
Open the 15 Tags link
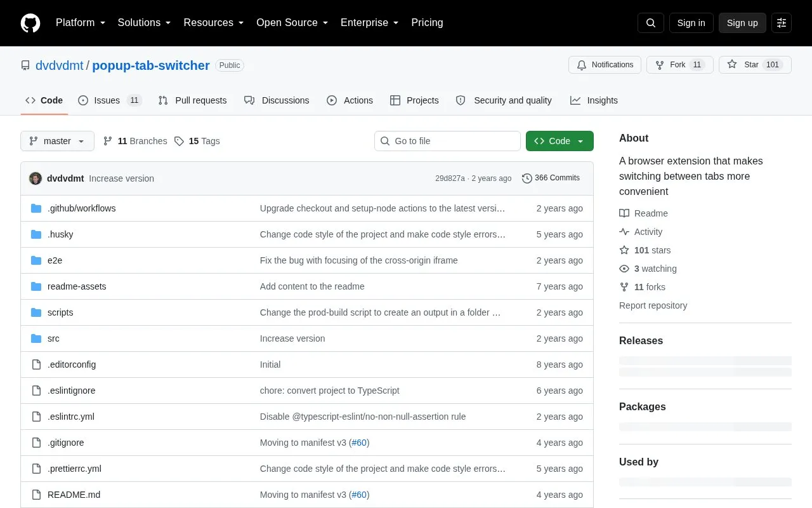[x=197, y=141]
